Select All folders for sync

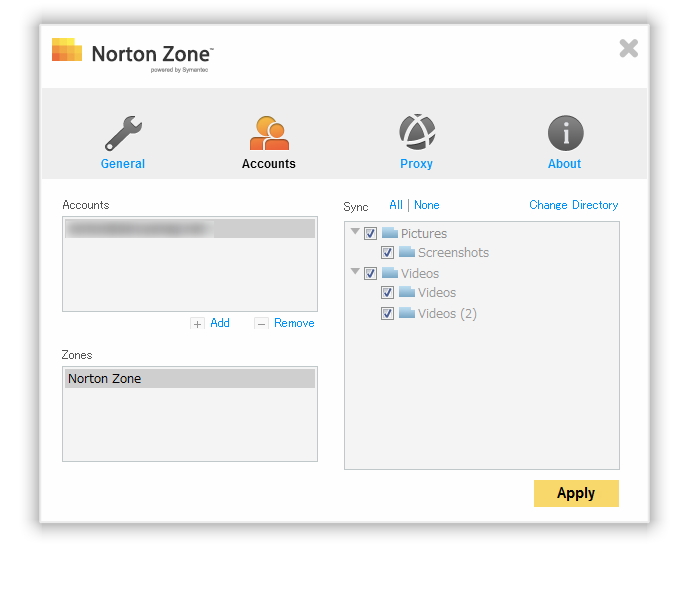coord(396,205)
